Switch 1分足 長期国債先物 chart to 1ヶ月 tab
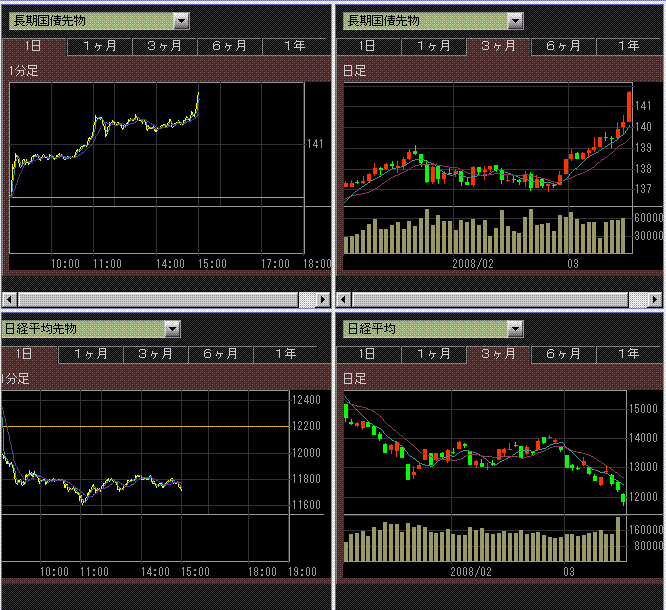This screenshot has height=610, width=666. click(x=99, y=46)
